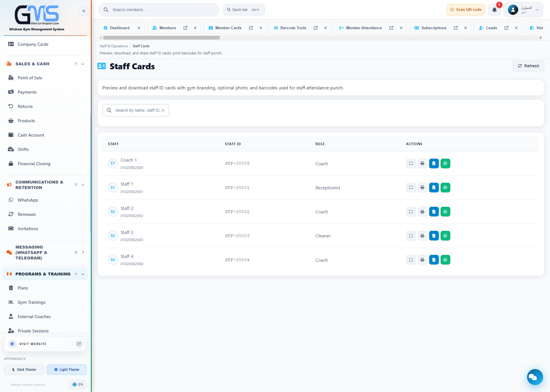
Task: Open the notifications bell
Action: [494, 10]
